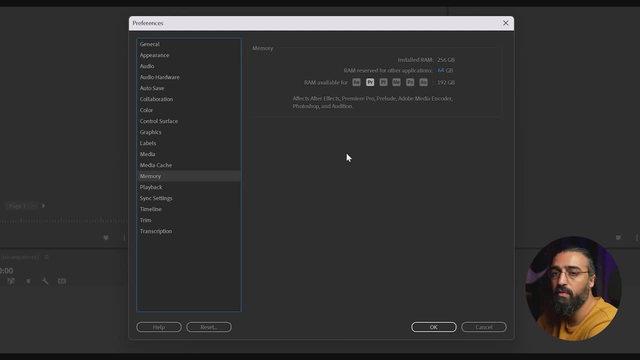640x360 pixels.
Task: Click the 'RAM available for' label
Action: click(x=325, y=82)
